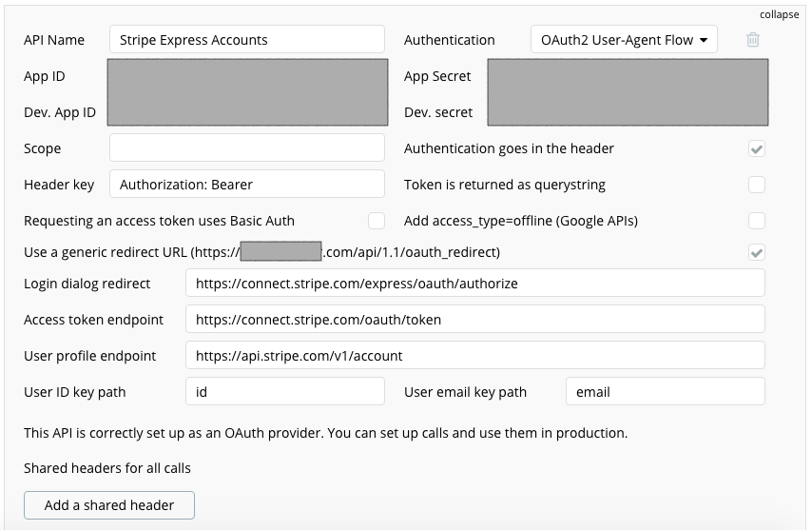Image resolution: width=812 pixels, height=530 pixels.
Task: Click the Dev. secret field
Action: 628,112
